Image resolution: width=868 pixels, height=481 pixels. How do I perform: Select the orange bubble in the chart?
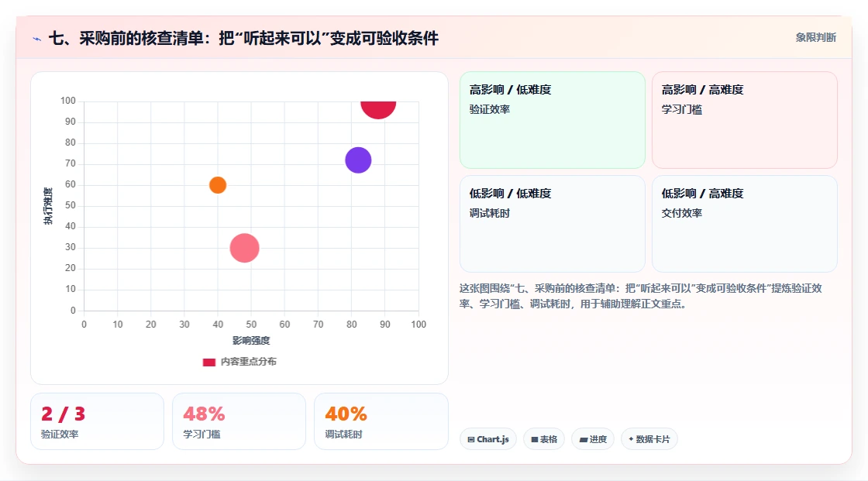(x=218, y=185)
